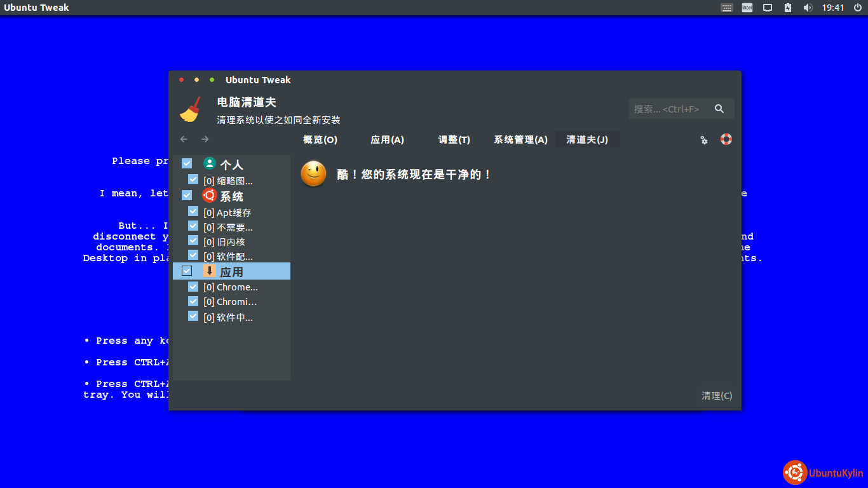Uncheck the Chrome cache checkbox
This screenshot has width=868, height=488.
pyautogui.click(x=193, y=286)
